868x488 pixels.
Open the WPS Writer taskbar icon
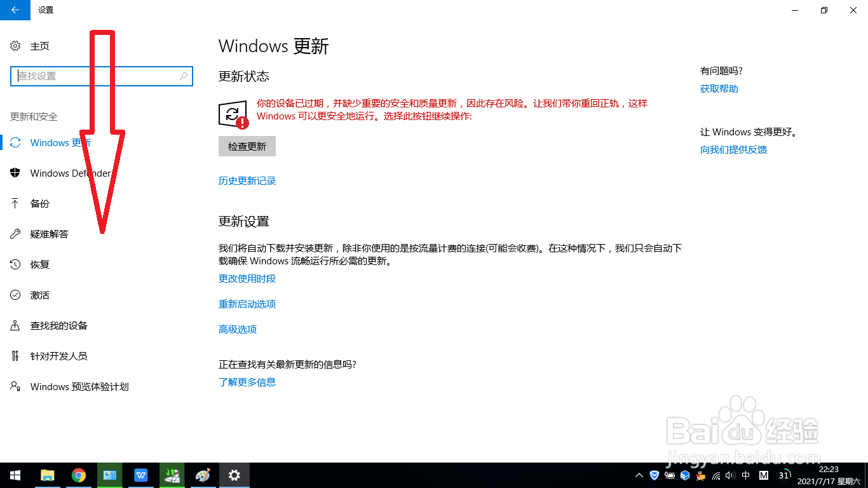[141, 475]
